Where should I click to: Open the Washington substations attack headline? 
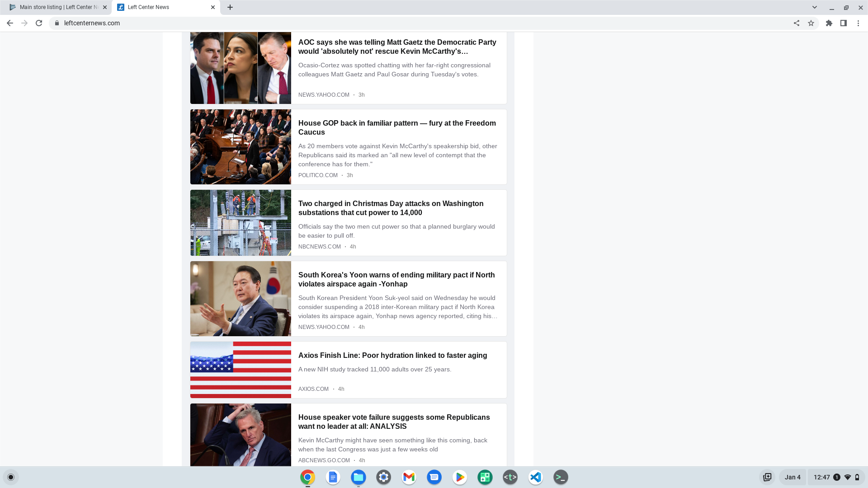tap(391, 208)
